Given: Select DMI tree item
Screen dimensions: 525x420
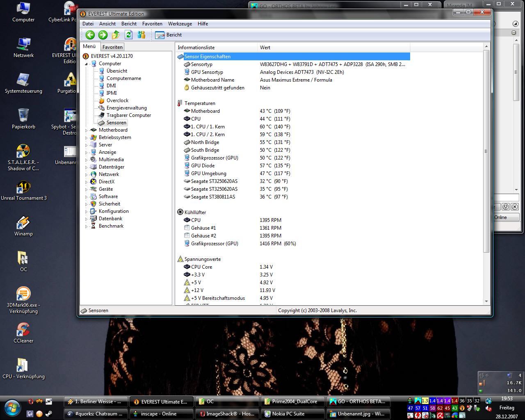Looking at the screenshot, I should (x=111, y=86).
